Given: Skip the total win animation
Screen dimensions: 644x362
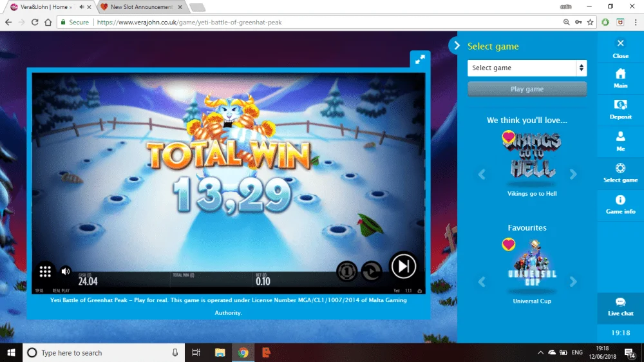Looking at the screenshot, I should (403, 266).
